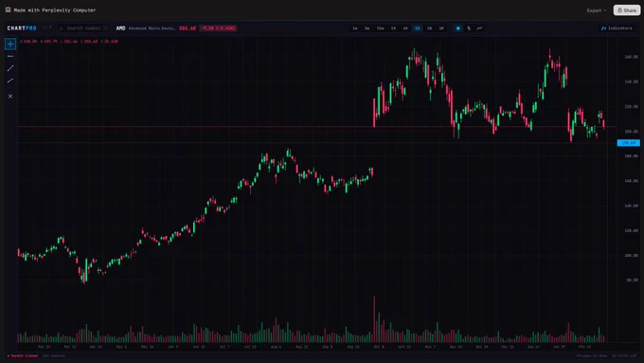Click the CHARTPRO logo
Viewport: 644px width, 363px height.
pos(22,28)
